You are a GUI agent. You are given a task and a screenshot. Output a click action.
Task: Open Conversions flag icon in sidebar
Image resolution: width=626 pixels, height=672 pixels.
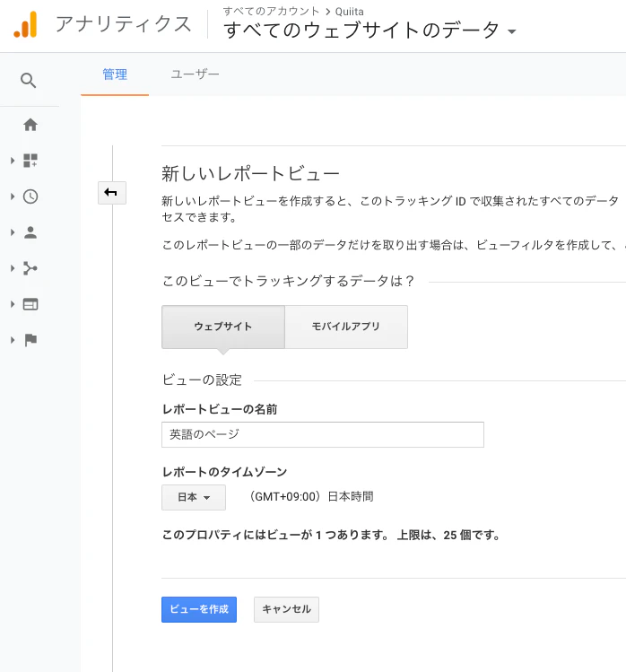(x=30, y=340)
